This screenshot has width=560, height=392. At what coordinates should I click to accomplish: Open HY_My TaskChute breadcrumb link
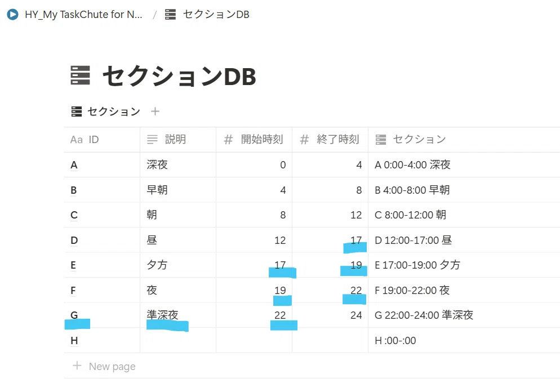pyautogui.click(x=83, y=14)
